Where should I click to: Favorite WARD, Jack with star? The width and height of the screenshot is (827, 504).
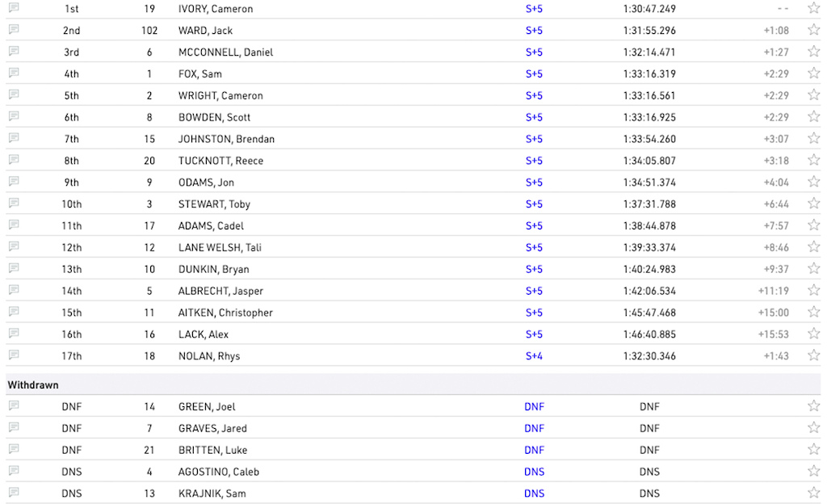(x=813, y=30)
